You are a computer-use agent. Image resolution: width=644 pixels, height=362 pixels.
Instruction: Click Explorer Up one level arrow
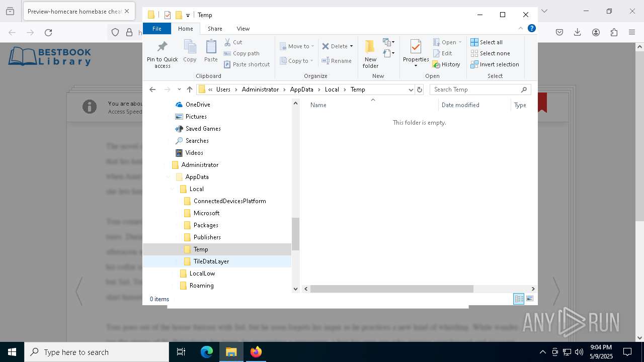coord(189,89)
